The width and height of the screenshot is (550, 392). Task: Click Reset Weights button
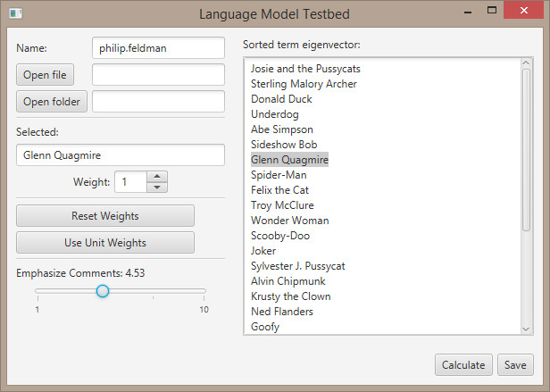(x=104, y=216)
